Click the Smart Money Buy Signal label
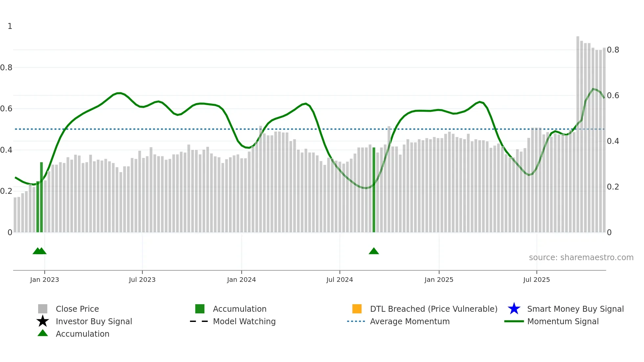Image resolution: width=644 pixels, height=362 pixels. point(575,309)
